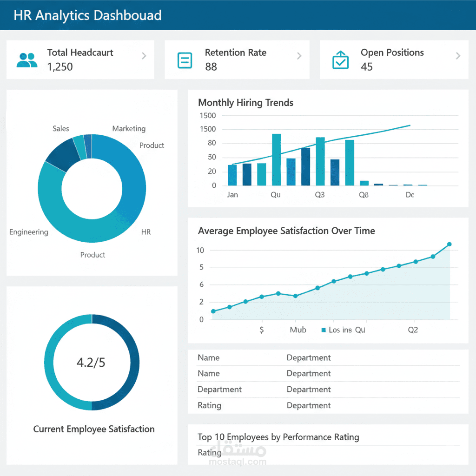Click the clipboard checkmark icon on Open Positions
The image size is (476, 476).
coord(341,59)
